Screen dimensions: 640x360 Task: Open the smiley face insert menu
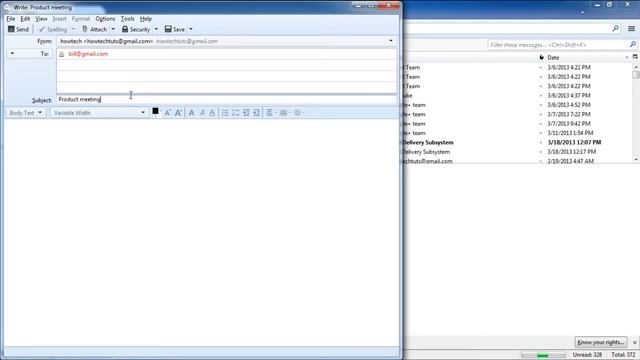[x=299, y=113]
